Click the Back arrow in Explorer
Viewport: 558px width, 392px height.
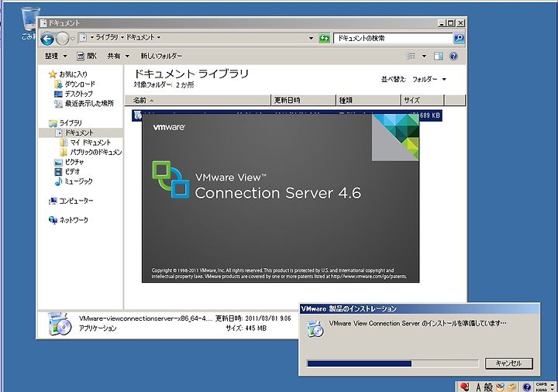47,39
